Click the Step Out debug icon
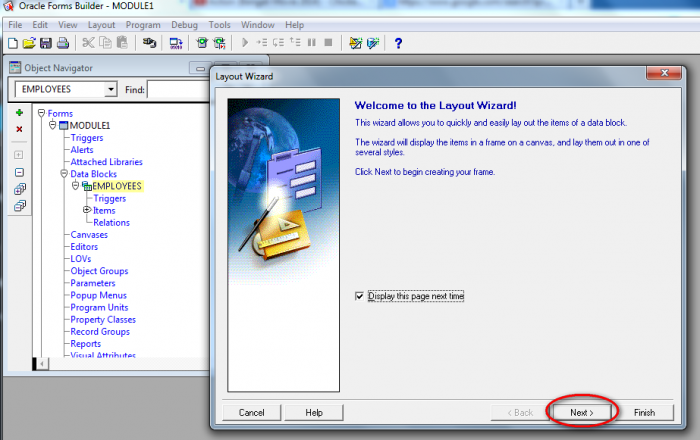Image resolution: width=700 pixels, height=440 pixels. 295,42
